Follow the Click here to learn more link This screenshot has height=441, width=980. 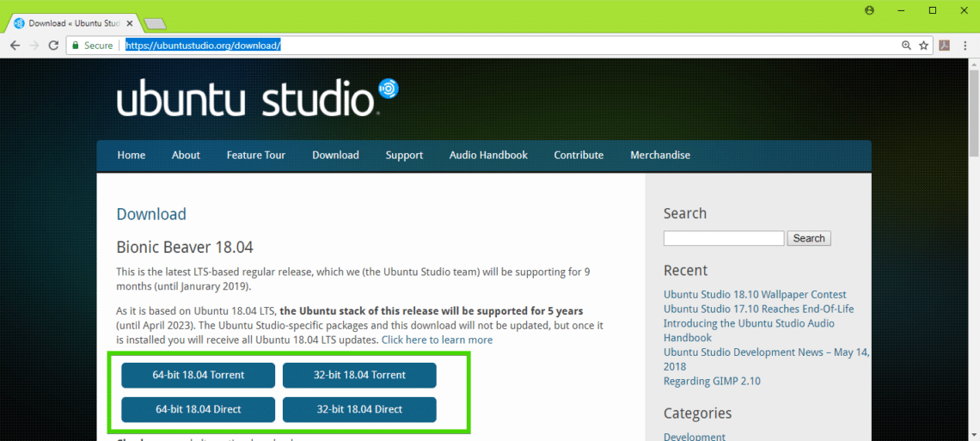(x=437, y=340)
